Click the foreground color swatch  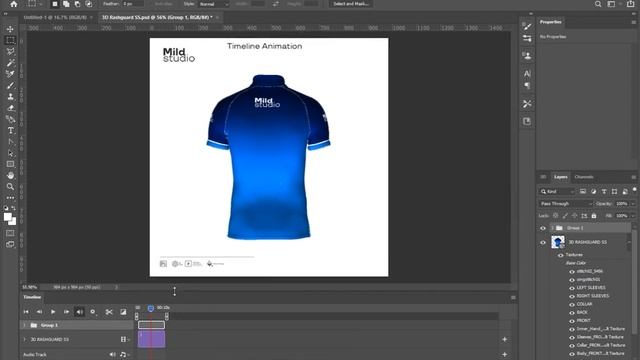(x=8, y=217)
